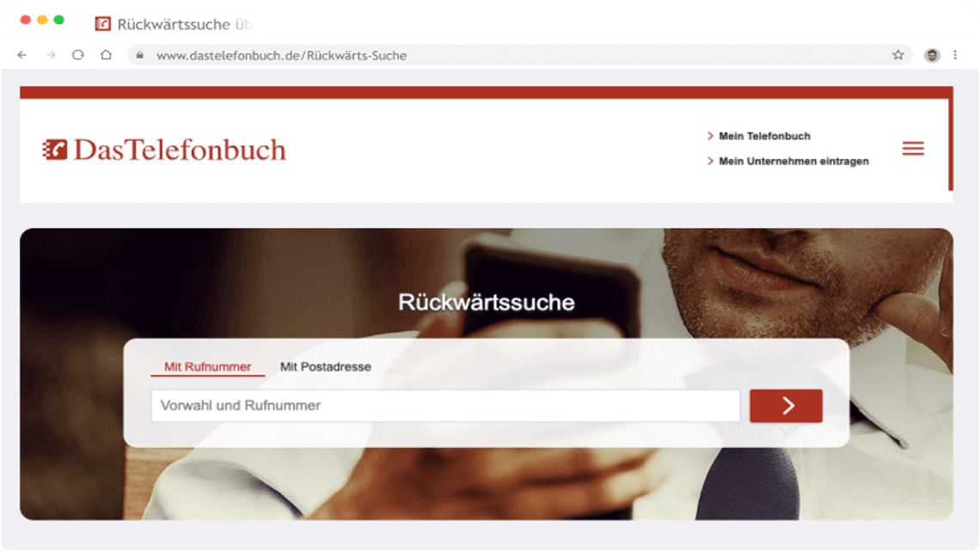Go back with the browser back arrow
Viewport: 980px width, 551px height.
coord(22,55)
